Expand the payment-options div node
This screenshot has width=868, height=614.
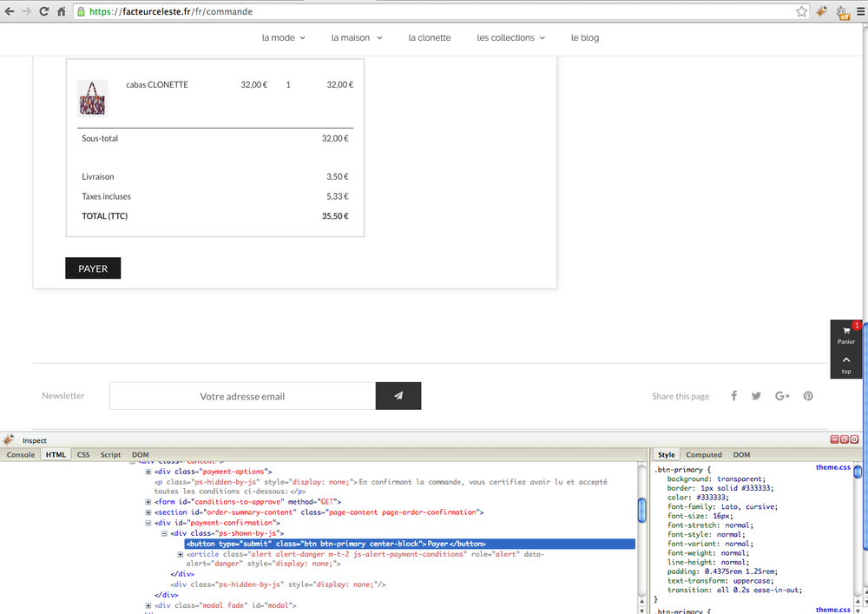click(x=148, y=472)
